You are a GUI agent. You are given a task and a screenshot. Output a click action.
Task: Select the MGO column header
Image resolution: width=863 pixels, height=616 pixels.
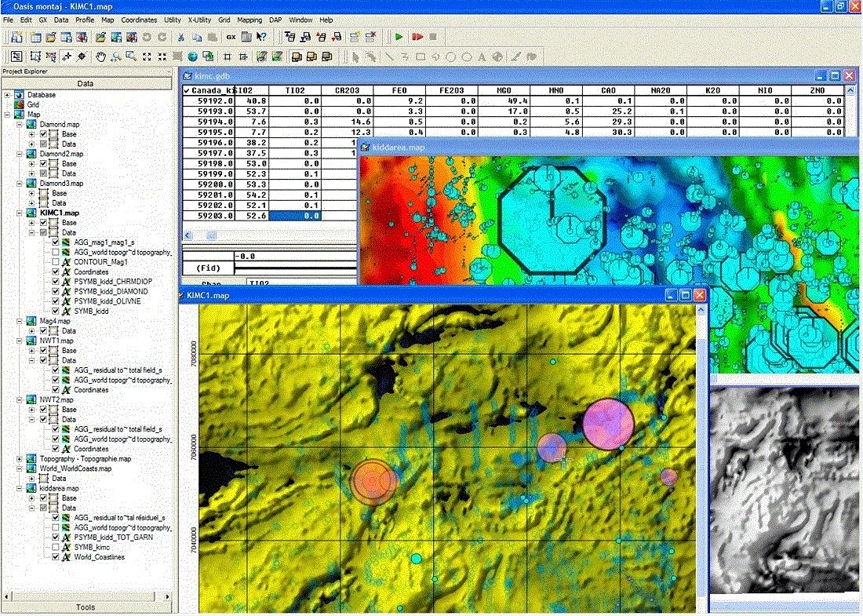pos(504,90)
